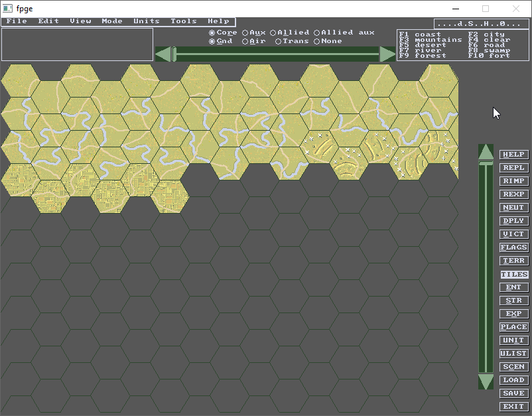Viewport: 532px width, 416px height.
Task: Click the '....d.S..H..0...' status field
Action: click(482, 24)
